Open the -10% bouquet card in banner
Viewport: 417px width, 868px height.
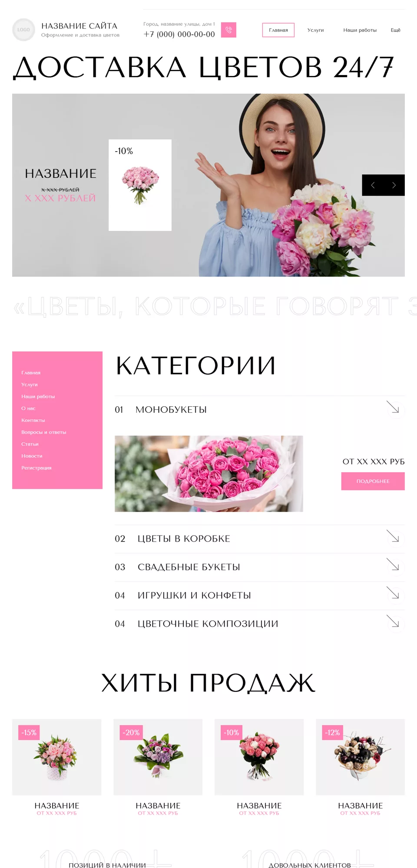140,185
